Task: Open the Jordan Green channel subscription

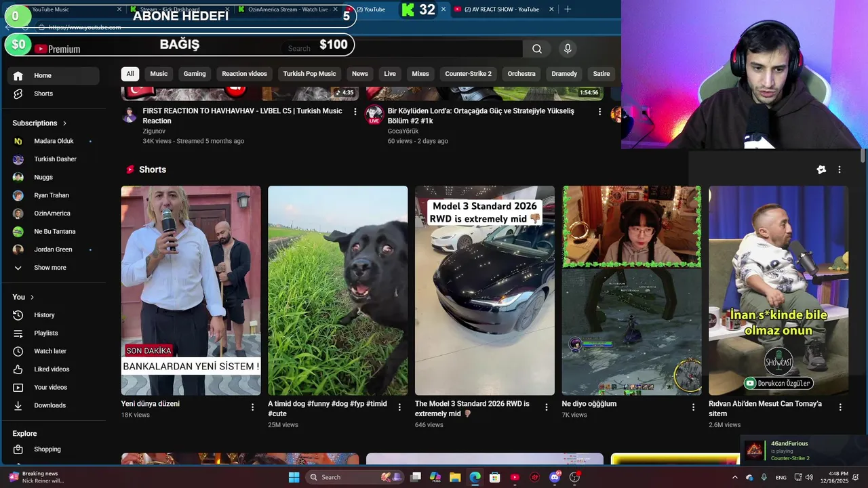Action: (54, 249)
